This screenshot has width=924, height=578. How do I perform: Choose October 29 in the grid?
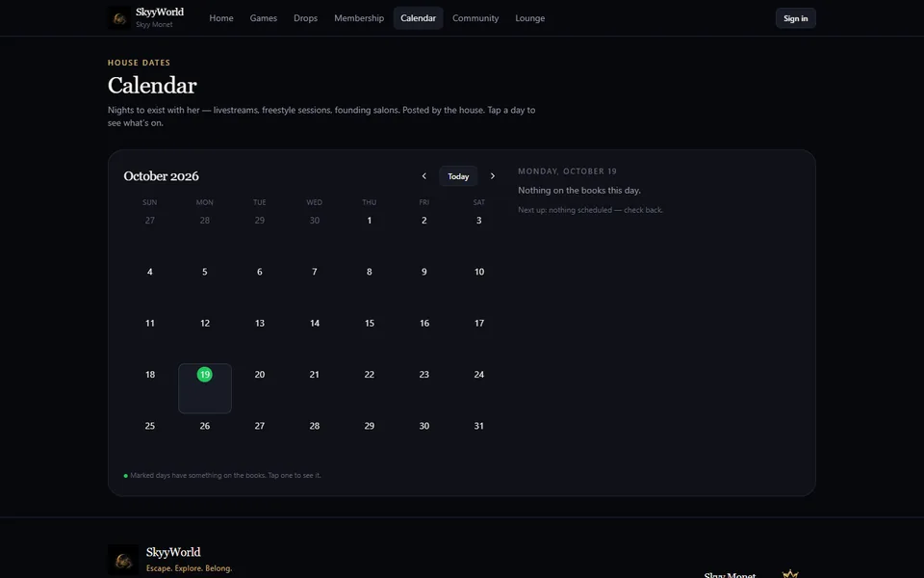coord(370,439)
